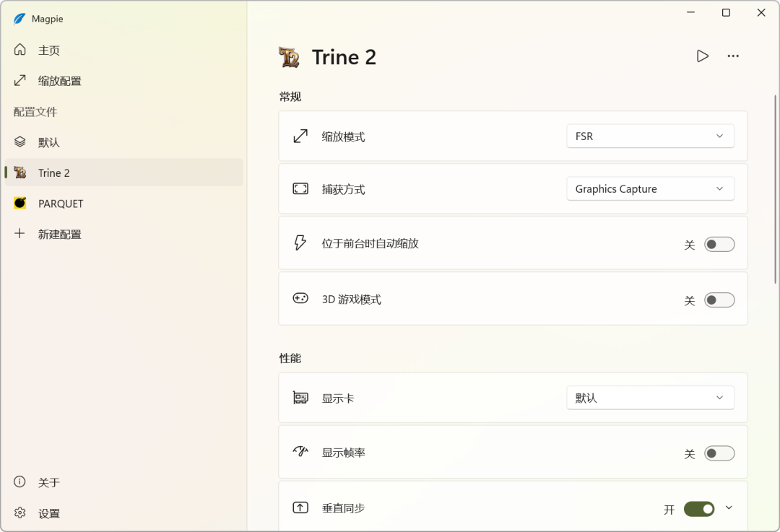Open the 缩放模式 FSR dropdown
Viewport: 780px width, 532px height.
pos(650,136)
